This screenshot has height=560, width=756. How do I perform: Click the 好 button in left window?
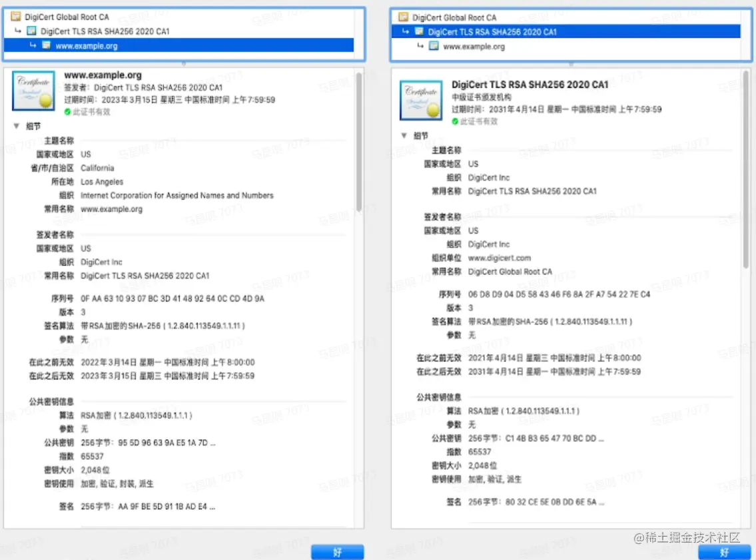[x=337, y=552]
